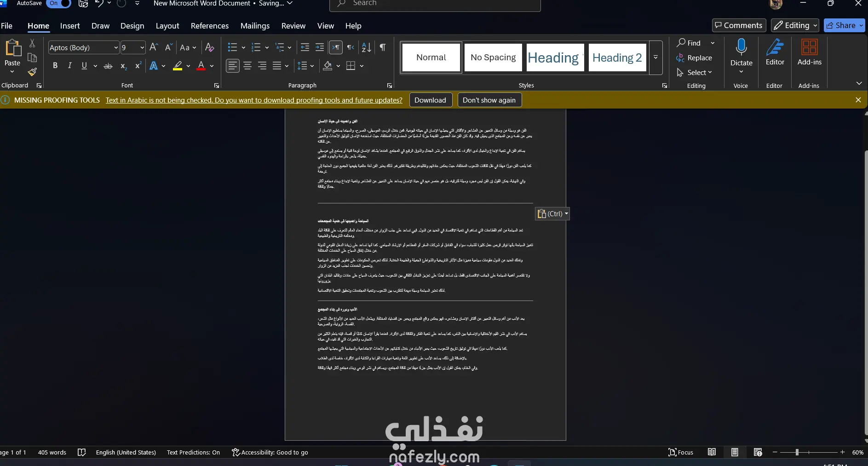The image size is (868, 466).
Task: Click the Share button
Action: point(844,25)
